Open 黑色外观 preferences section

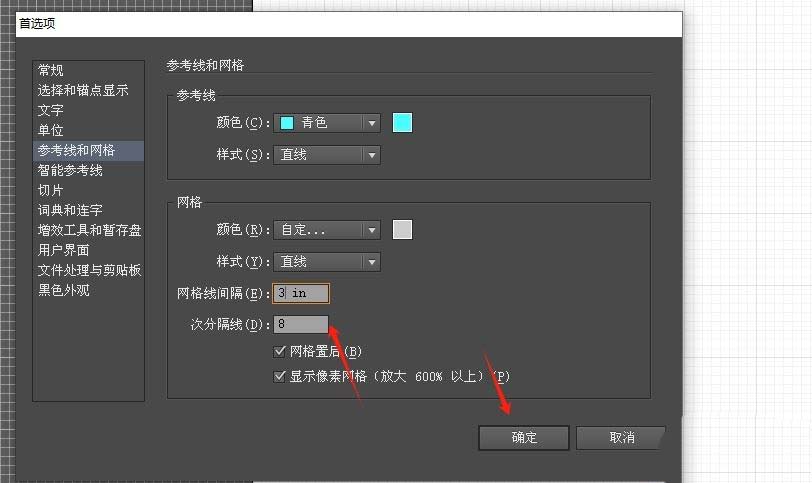pyautogui.click(x=64, y=290)
